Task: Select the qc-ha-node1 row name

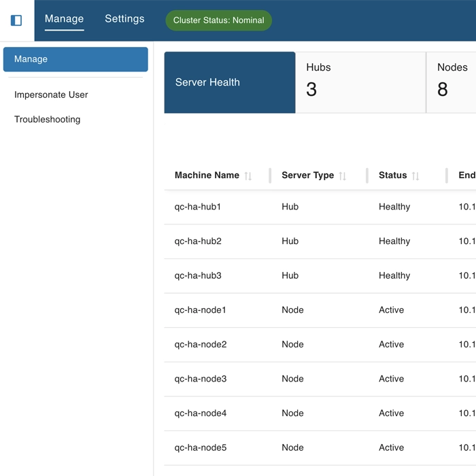Action: coord(200,310)
